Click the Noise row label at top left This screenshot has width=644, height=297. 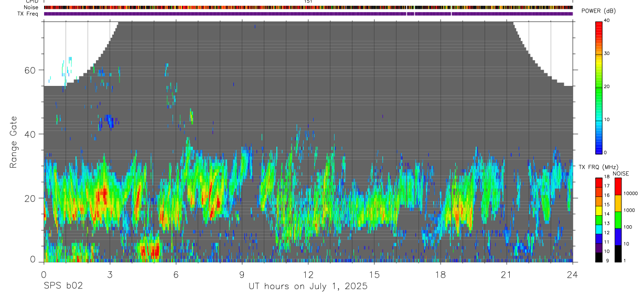31,7
